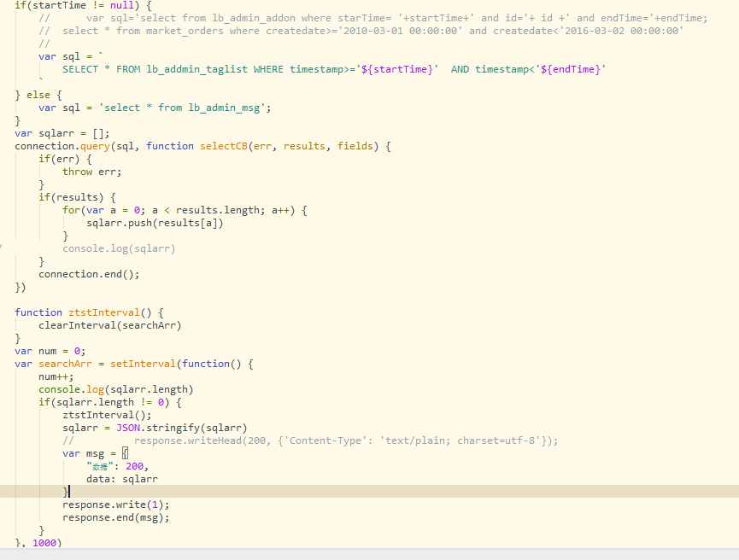Click the commented 'response.writeHead(200, ...' line
This screenshot has height=560, width=739.
click(310, 440)
